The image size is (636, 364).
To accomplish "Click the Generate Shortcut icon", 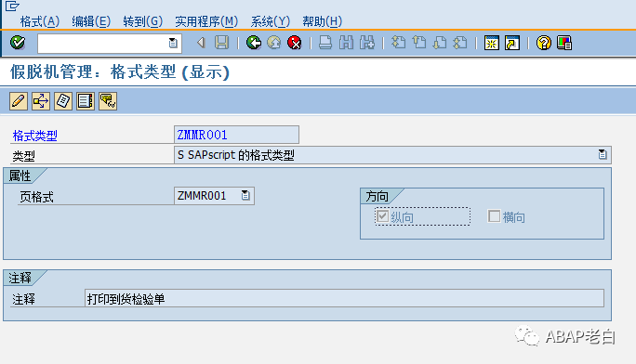I will (x=512, y=43).
